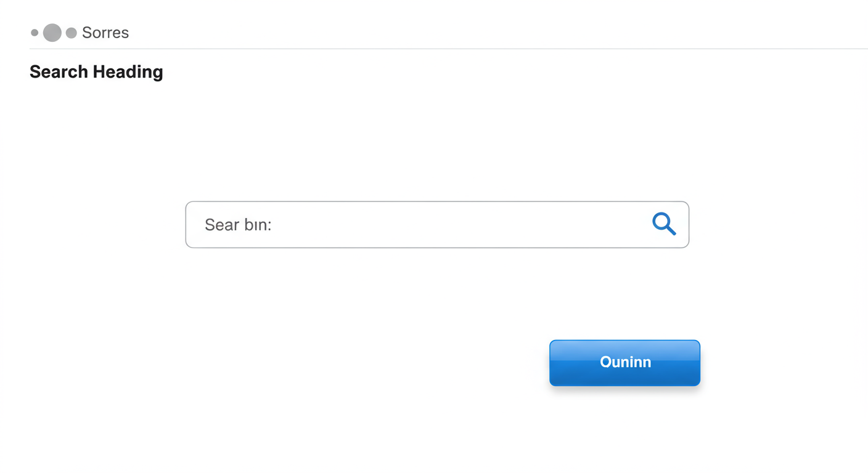Viewport: 868px width, 473px height.
Task: Click the "Sear bin:" placeholder text
Action: [x=238, y=225]
